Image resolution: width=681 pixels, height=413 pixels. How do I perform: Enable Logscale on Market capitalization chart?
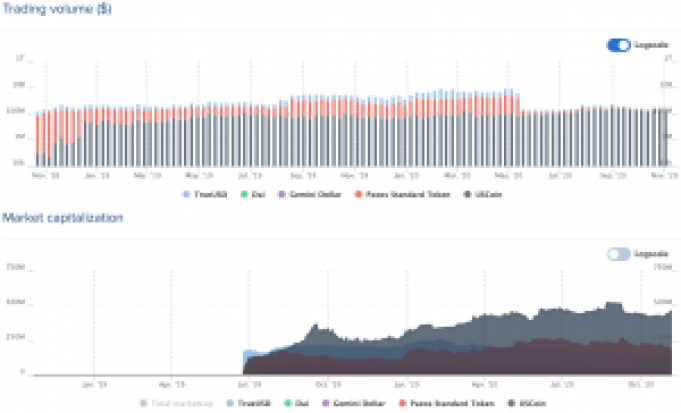click(x=618, y=254)
